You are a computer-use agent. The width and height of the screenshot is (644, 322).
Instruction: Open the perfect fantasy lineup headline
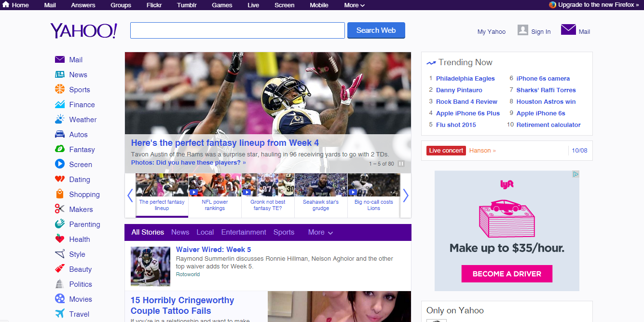tap(225, 143)
